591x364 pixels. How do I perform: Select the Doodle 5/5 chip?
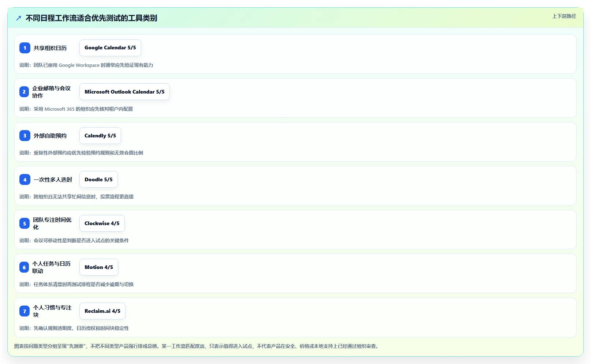click(x=98, y=179)
